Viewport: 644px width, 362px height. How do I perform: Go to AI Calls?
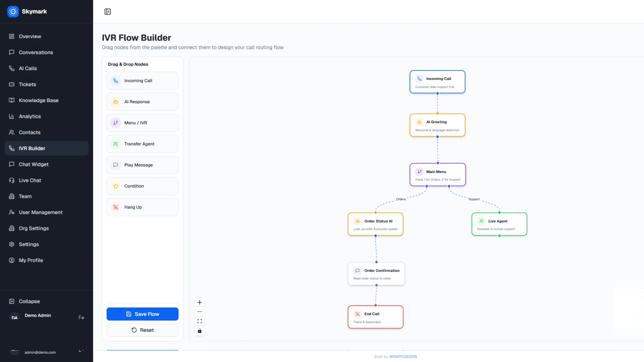click(46, 68)
